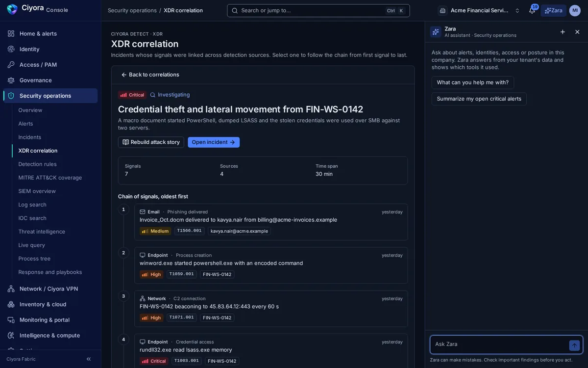588x368 pixels.
Task: Collapse the sidebar with double-chevron icon
Action: (x=89, y=359)
